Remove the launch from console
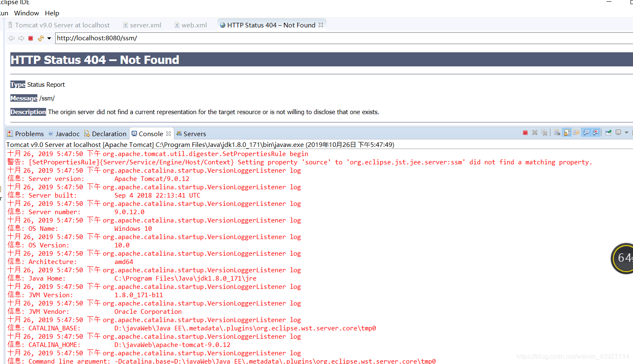 point(535,133)
